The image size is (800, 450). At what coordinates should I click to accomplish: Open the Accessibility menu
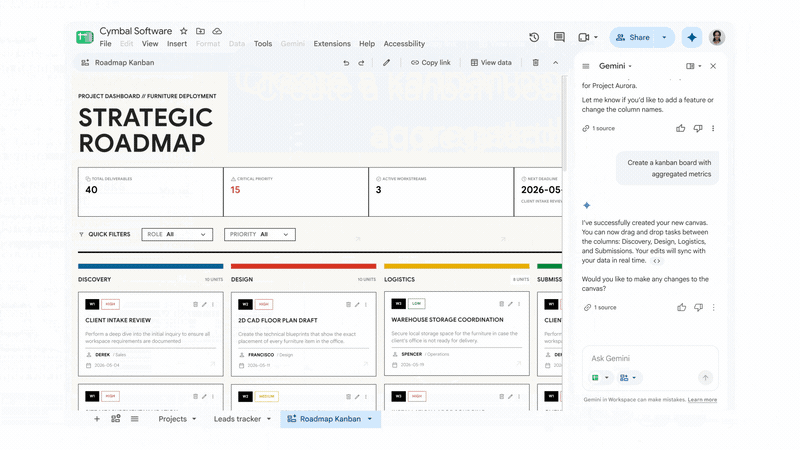click(x=404, y=44)
